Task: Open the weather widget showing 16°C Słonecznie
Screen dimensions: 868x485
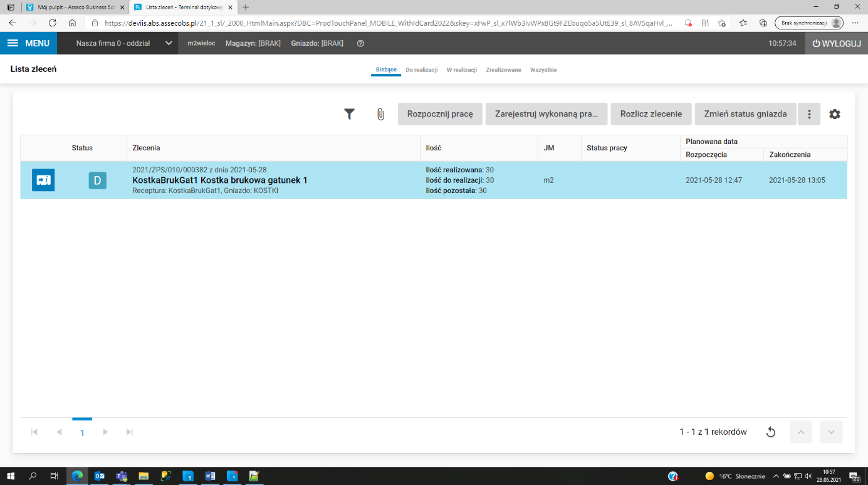Action: 735,476
